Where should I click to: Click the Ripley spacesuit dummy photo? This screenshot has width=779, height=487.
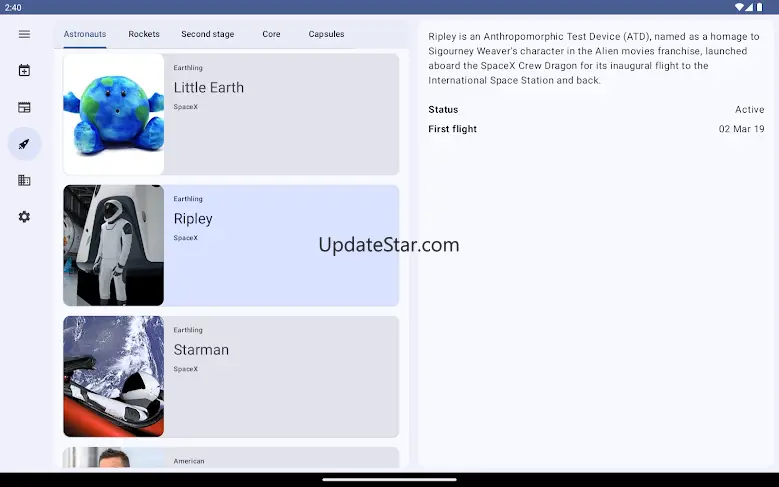tap(114, 245)
